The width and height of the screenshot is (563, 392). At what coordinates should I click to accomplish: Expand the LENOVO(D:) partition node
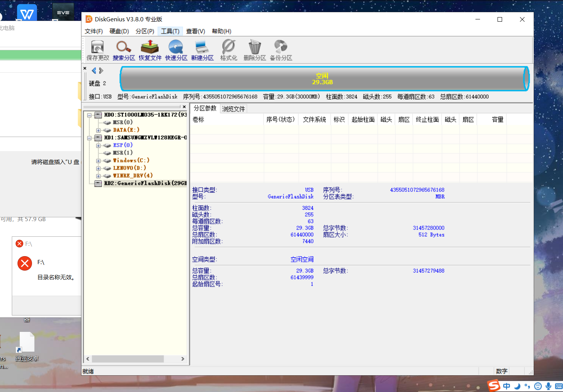(98, 168)
